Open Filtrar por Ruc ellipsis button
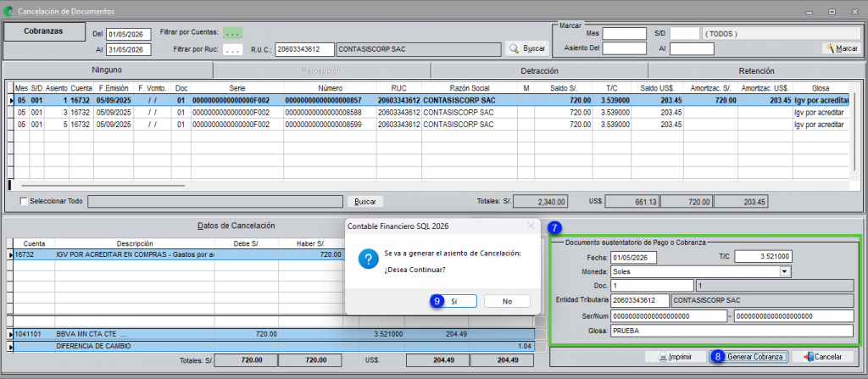This screenshot has height=379, width=868. (232, 50)
